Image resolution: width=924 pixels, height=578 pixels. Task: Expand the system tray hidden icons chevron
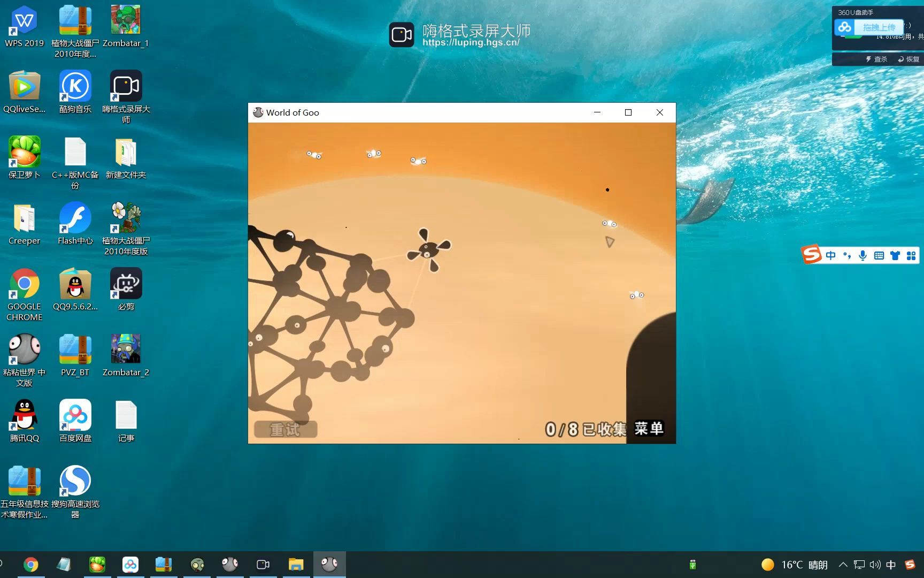pyautogui.click(x=843, y=565)
